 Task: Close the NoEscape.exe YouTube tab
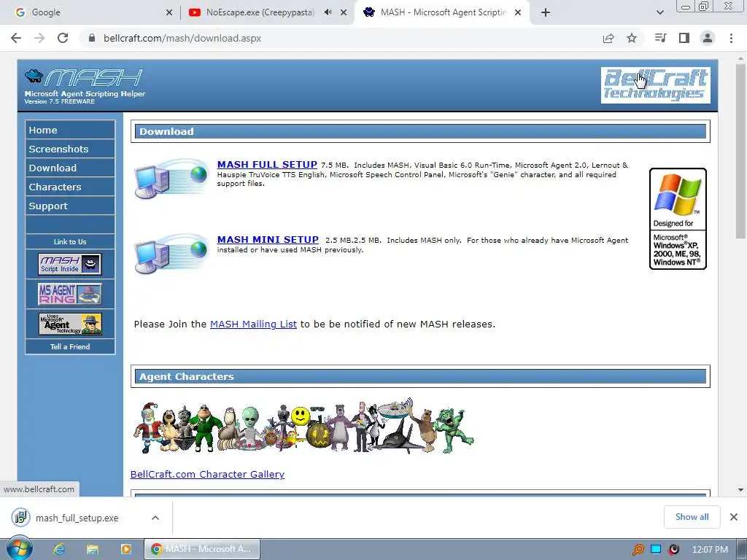(344, 12)
